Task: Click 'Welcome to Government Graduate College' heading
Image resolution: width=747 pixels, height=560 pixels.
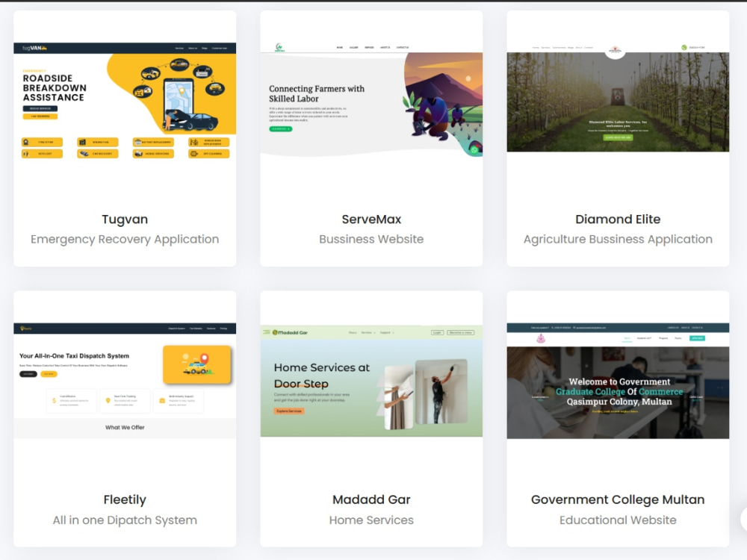Action: click(x=619, y=391)
